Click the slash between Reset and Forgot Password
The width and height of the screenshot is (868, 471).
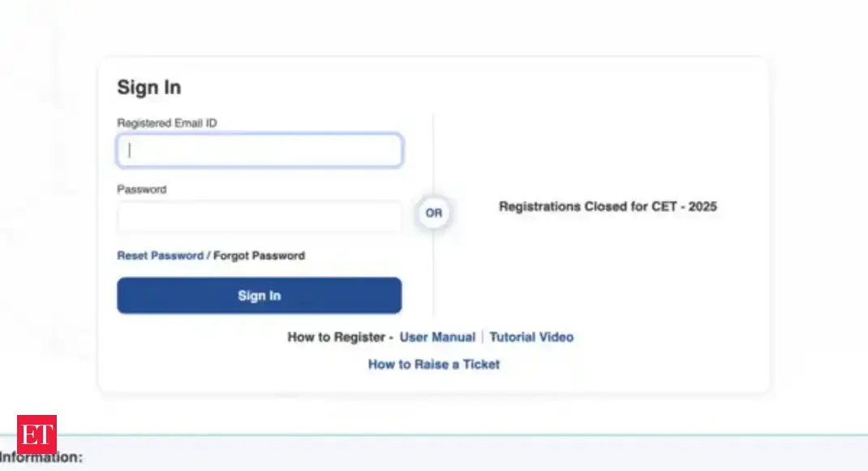tap(208, 256)
